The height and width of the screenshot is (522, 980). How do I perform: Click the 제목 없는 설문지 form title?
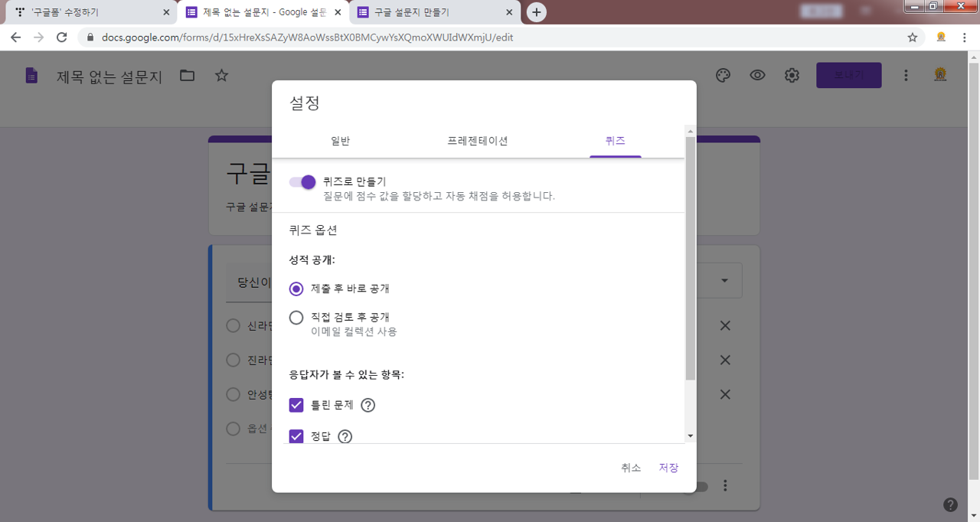(x=109, y=77)
